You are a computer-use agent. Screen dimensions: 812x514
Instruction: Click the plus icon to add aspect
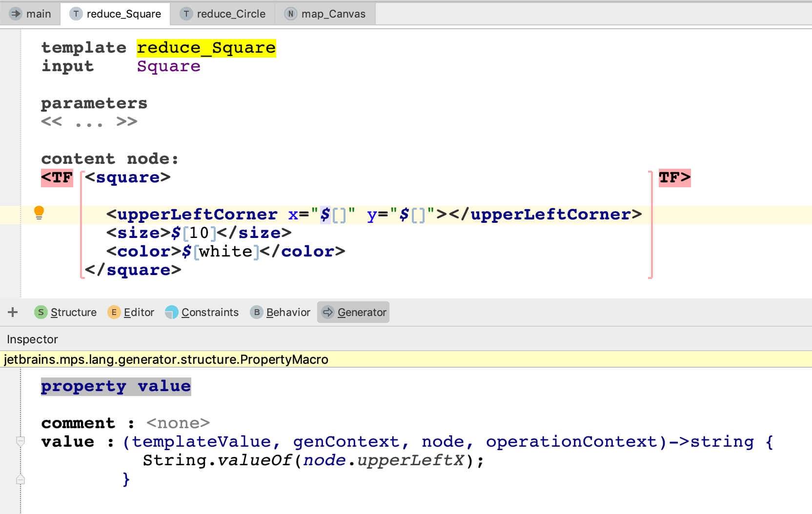[13, 312]
